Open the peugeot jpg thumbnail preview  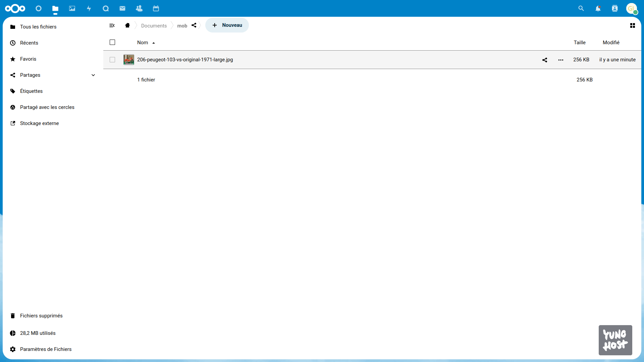(x=129, y=60)
